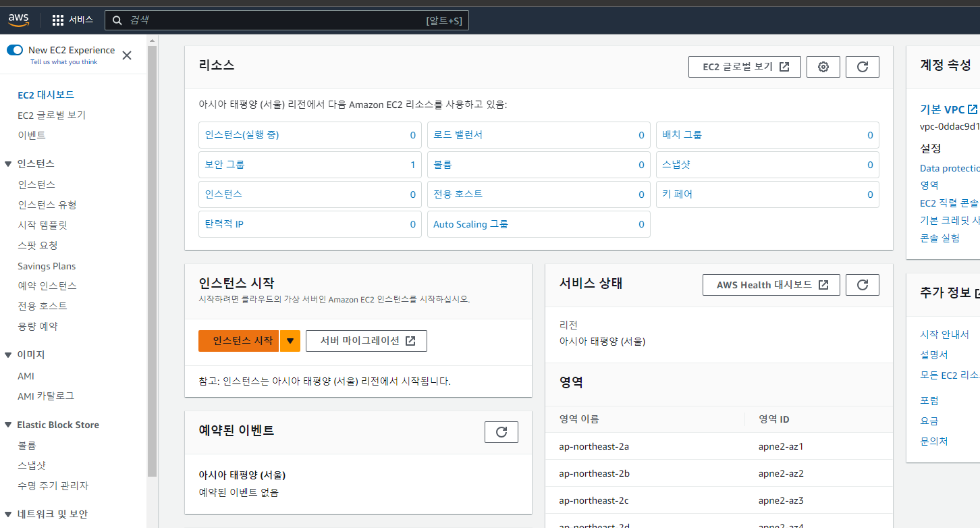Click Tell us what you think link

64,62
